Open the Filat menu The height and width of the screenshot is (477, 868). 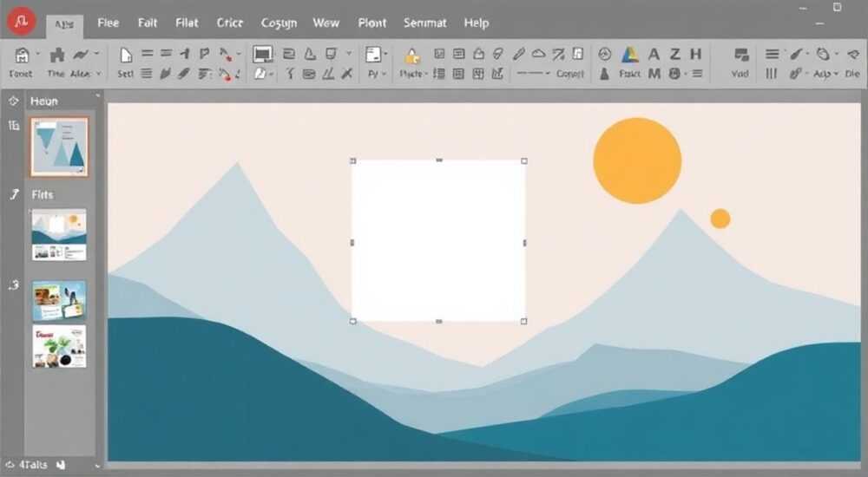187,23
